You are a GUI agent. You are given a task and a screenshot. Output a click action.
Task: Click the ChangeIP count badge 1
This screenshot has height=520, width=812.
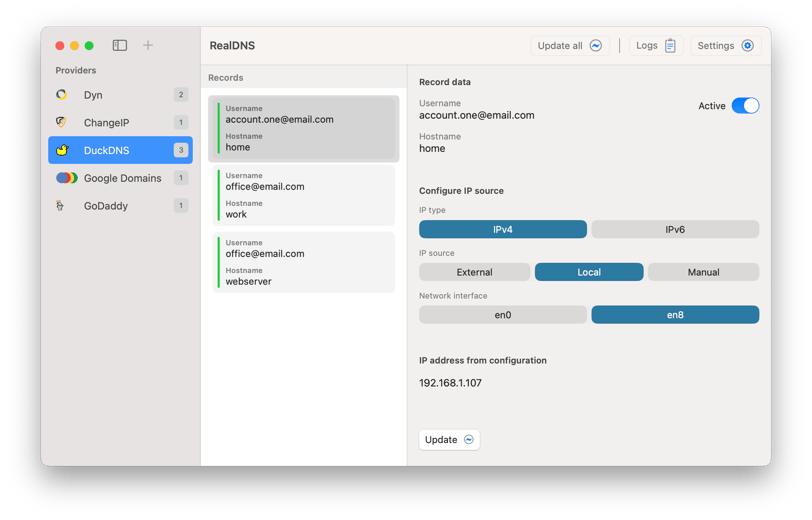coord(181,122)
